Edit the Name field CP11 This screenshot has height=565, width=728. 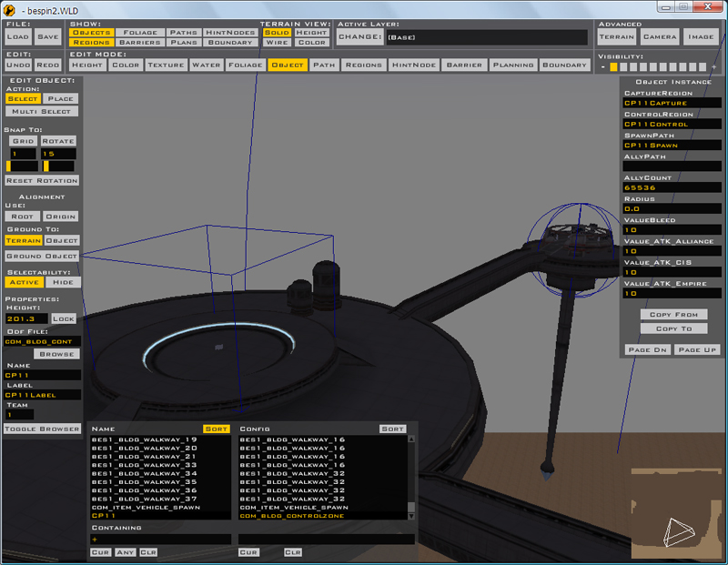[43, 375]
